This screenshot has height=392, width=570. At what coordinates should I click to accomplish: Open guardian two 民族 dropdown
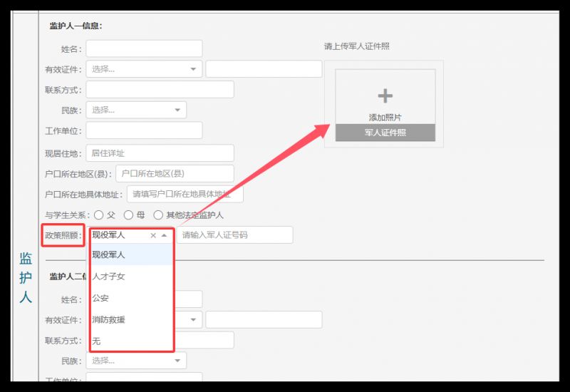click(x=136, y=361)
